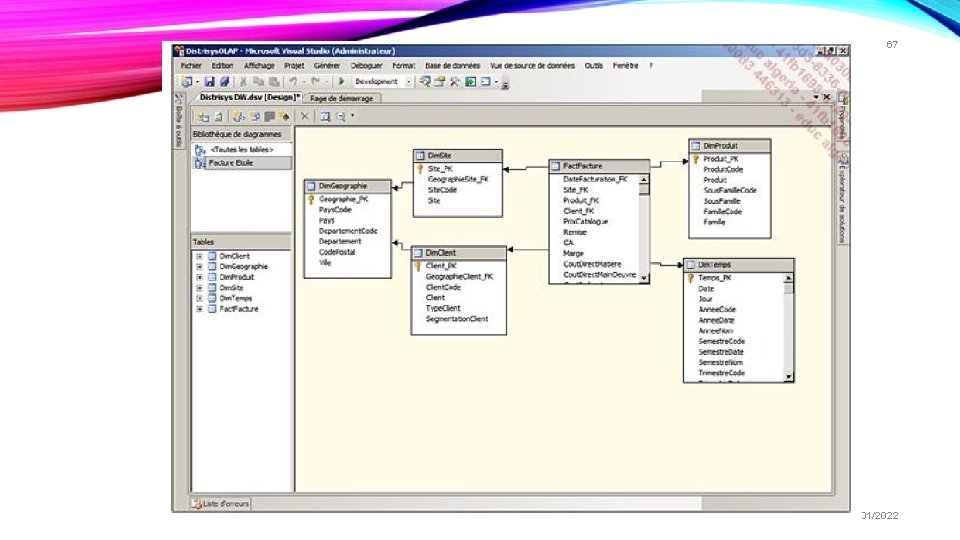Click the Site_PK key icon in DimSite
Screen dimensions: 960x540
(421, 169)
